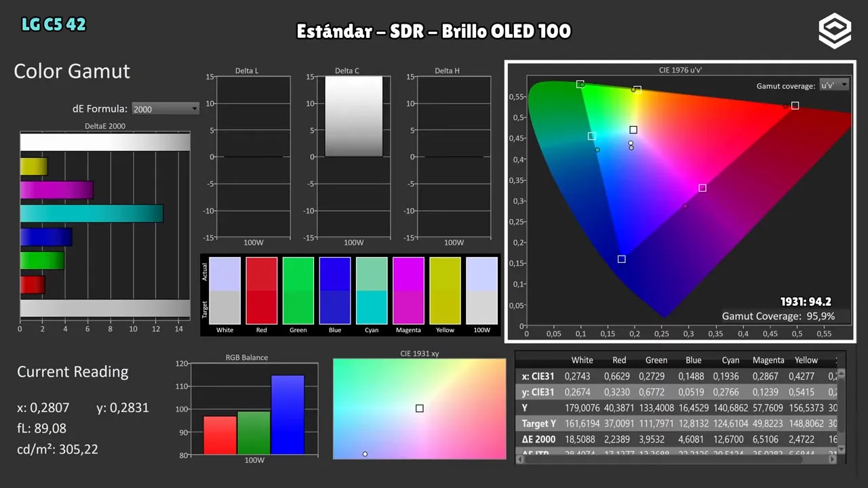
Task: Click the magenta bar in DeltaE 2000 chart
Action: tap(56, 190)
